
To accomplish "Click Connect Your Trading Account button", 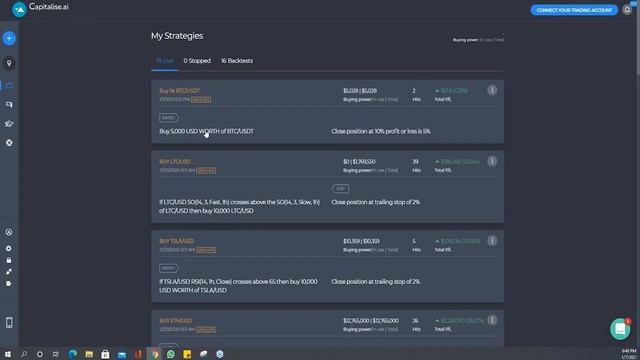I will (574, 10).
